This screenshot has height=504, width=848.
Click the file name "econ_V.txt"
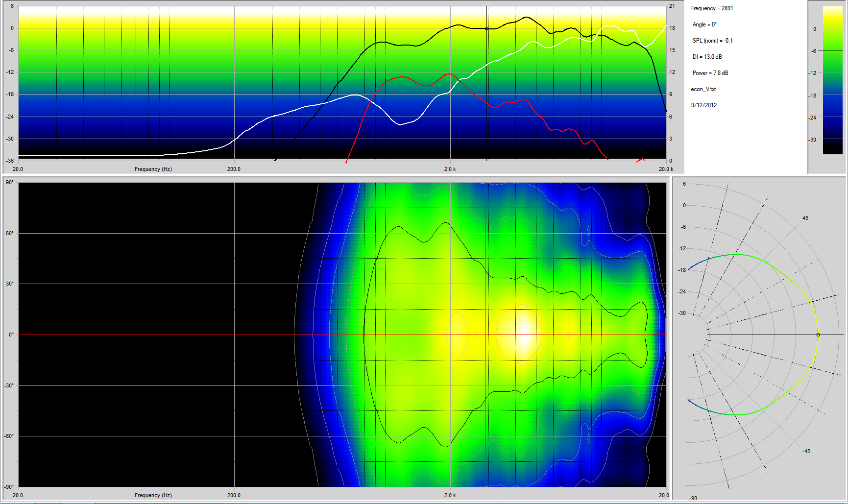click(703, 89)
